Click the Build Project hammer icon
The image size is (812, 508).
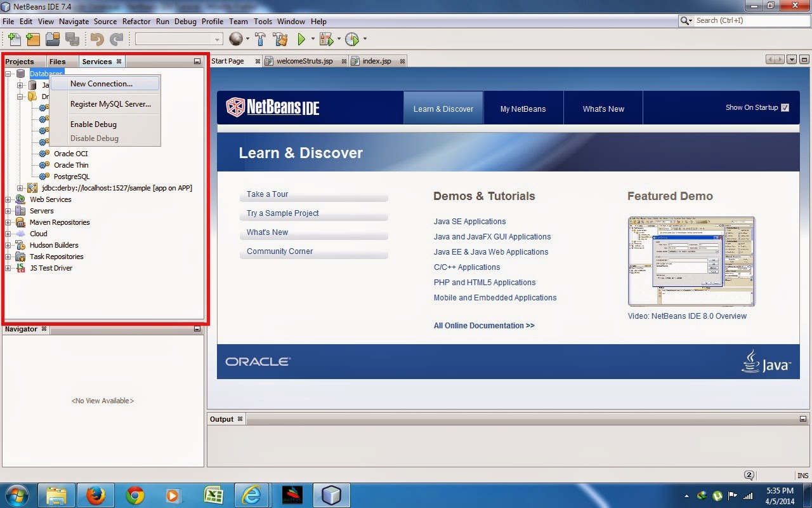coord(260,39)
